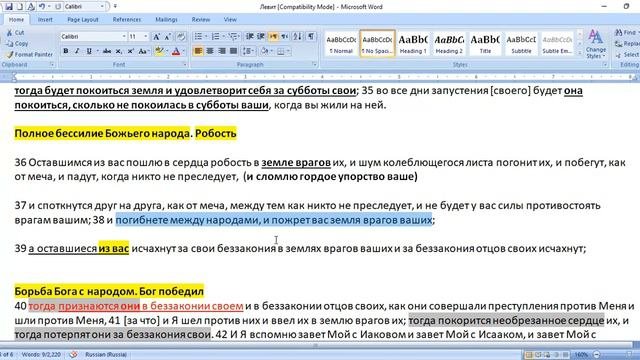640x360 pixels.
Task: Open the underline style dropdown arrow
Action: 97,51
